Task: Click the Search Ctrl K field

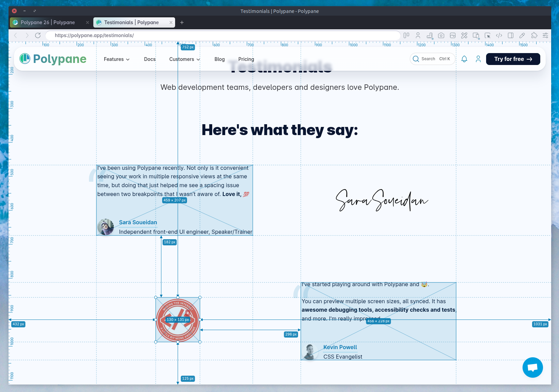Action: pyautogui.click(x=433, y=59)
